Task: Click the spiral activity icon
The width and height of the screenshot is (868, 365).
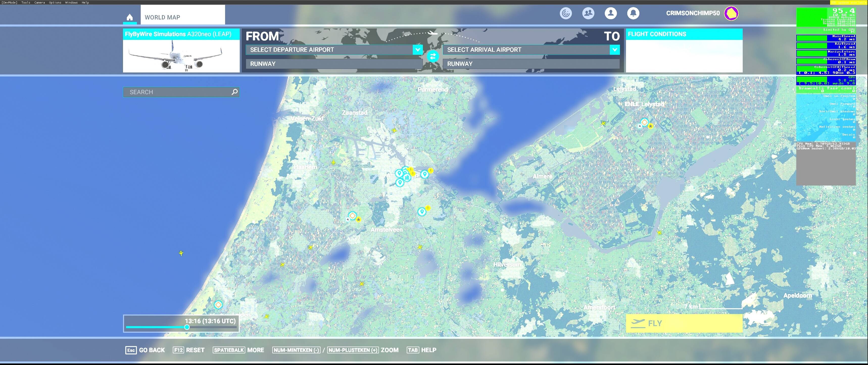Action: click(x=566, y=13)
